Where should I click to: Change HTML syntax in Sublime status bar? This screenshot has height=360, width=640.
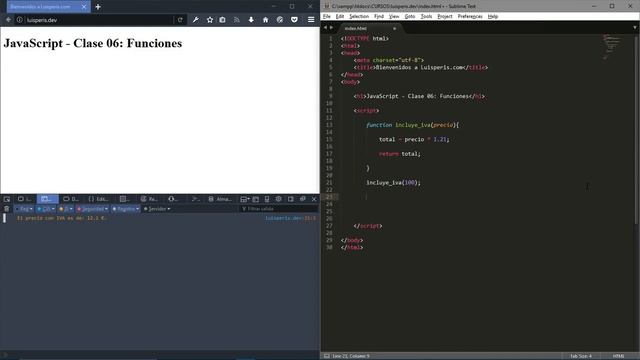pos(618,356)
